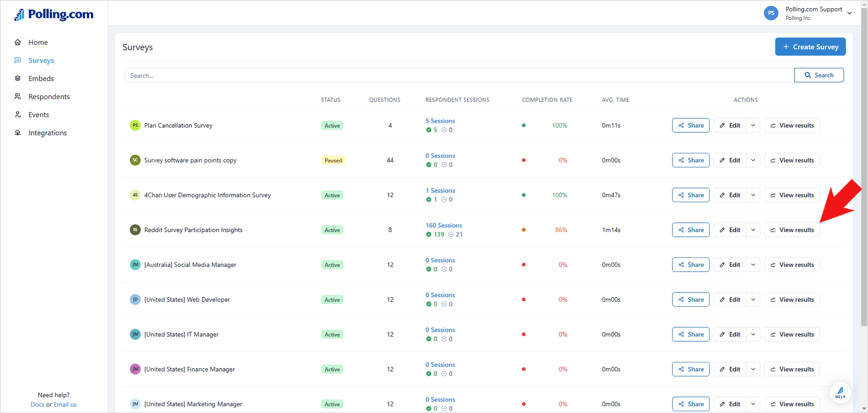Viewport: 868px width, 413px height.
Task: Open the 160 Sessions link
Action: click(444, 225)
